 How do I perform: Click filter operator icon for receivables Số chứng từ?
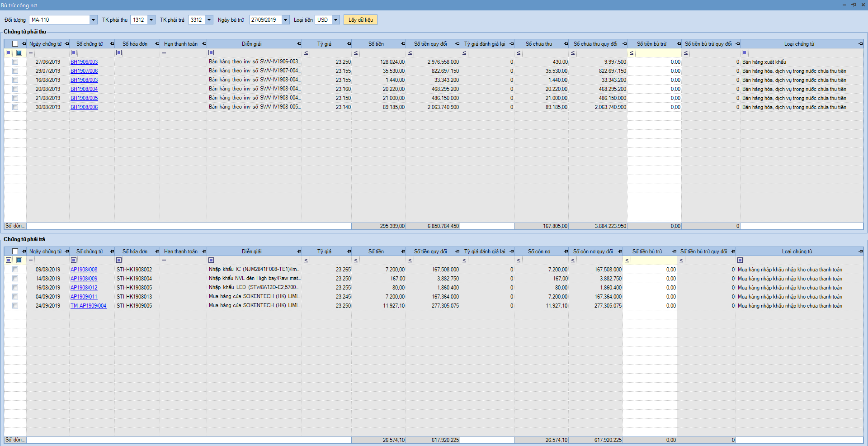(74, 52)
